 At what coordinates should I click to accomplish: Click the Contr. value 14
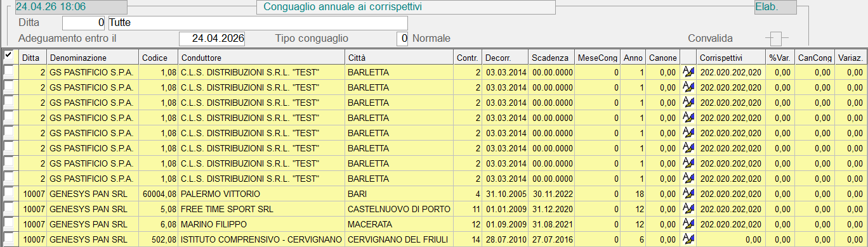coord(468,239)
